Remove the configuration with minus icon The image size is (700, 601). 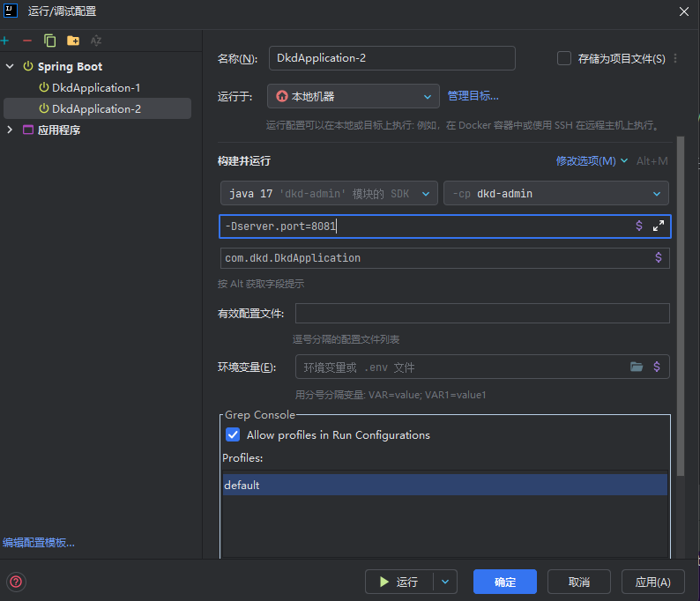27,41
